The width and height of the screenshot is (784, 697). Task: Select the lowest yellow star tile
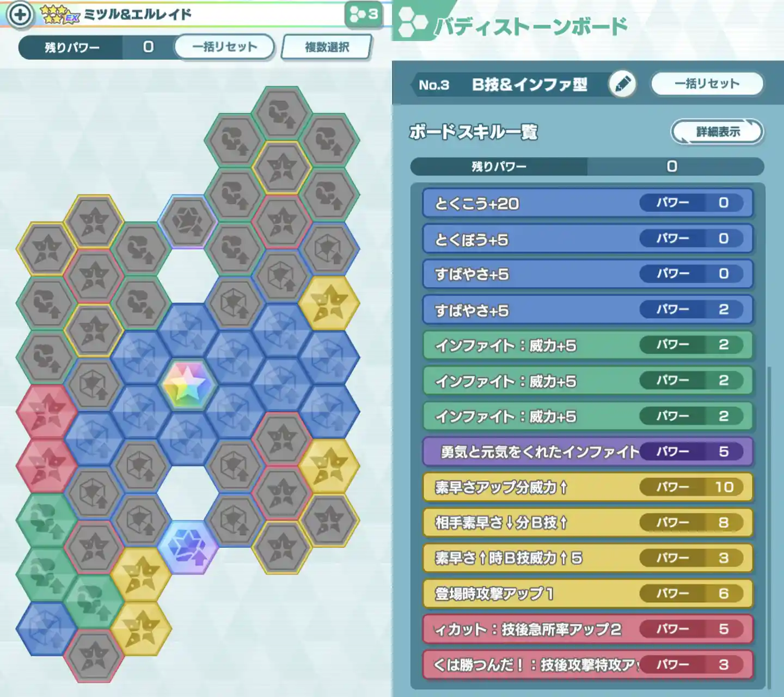click(141, 629)
